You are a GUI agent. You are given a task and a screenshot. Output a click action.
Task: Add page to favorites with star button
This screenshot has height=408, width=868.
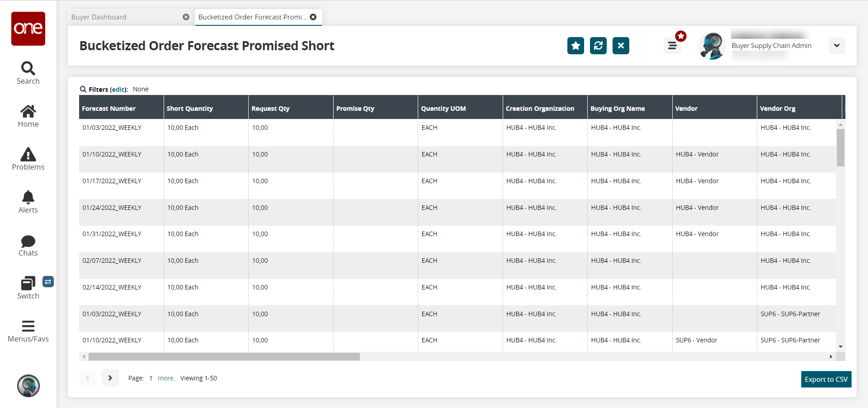(576, 46)
